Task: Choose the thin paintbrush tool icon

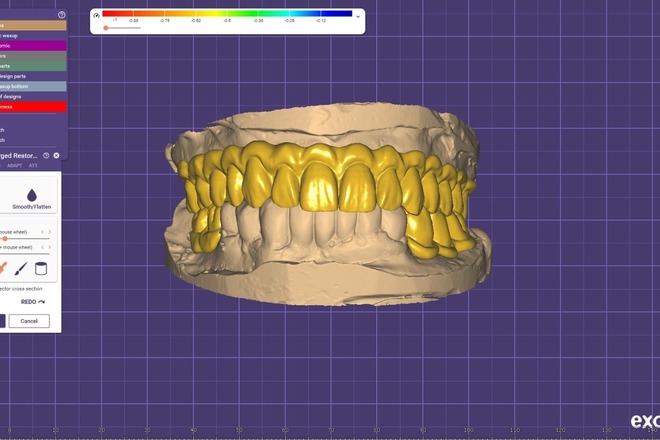Action: pos(21,268)
